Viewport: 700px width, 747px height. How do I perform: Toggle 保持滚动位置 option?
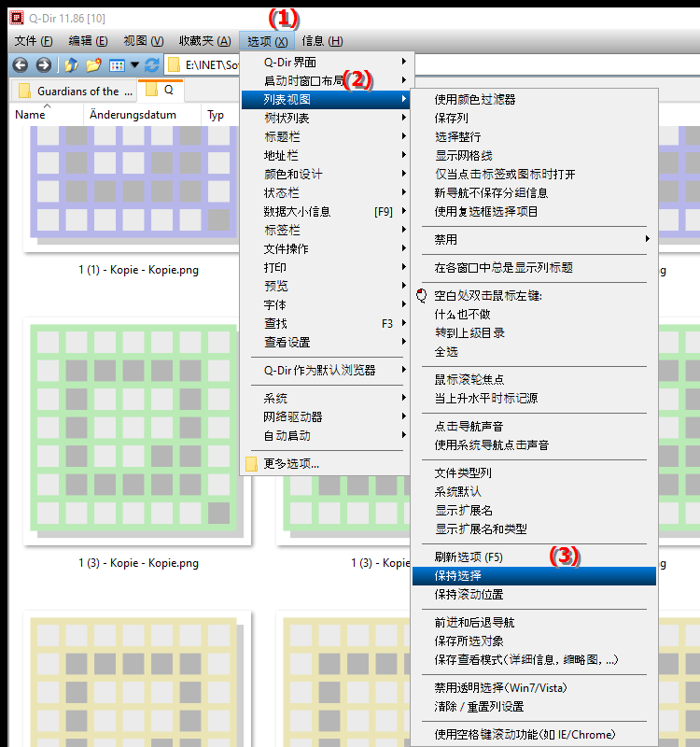(x=534, y=594)
